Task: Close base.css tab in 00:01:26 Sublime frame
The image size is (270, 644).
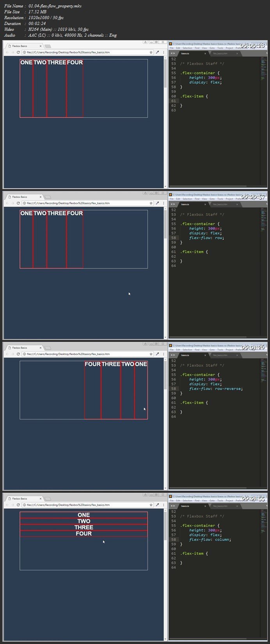Action: point(205,355)
